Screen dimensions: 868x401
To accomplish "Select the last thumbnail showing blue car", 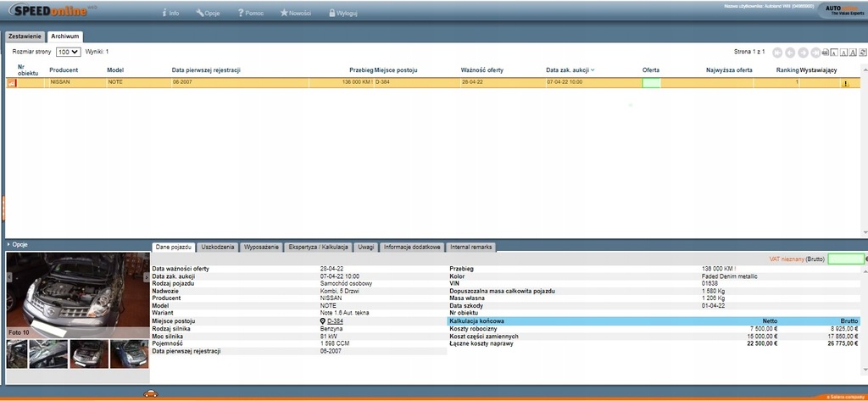I will click(130, 354).
